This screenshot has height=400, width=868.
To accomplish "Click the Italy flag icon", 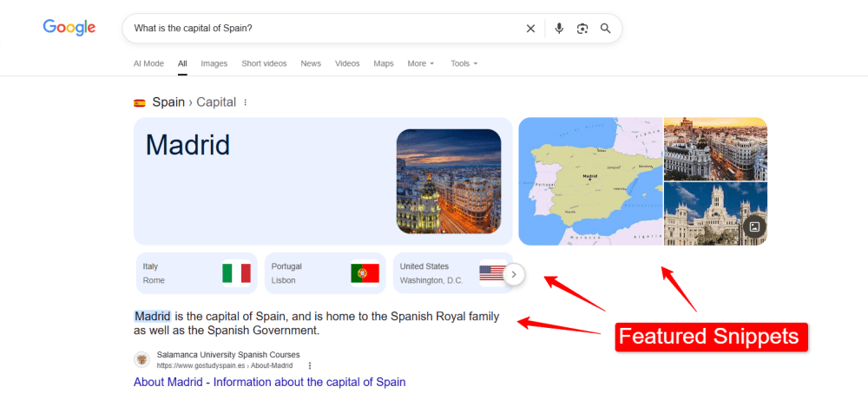I will click(236, 273).
